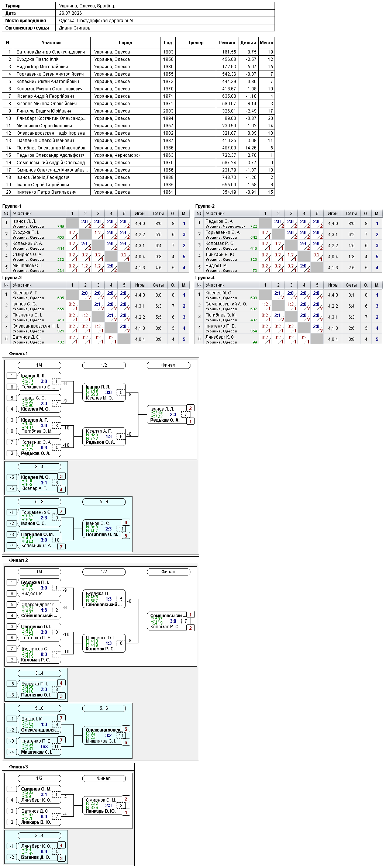Click the Дельта column header

click(248, 43)
